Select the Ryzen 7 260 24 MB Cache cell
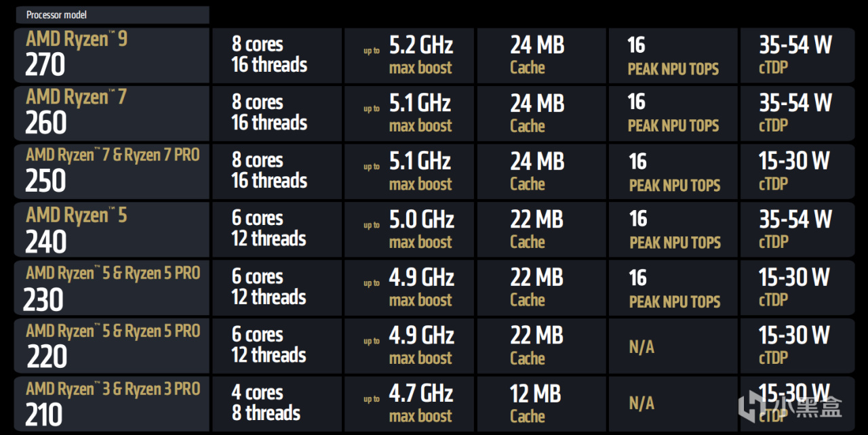868x435 pixels. (x=542, y=113)
